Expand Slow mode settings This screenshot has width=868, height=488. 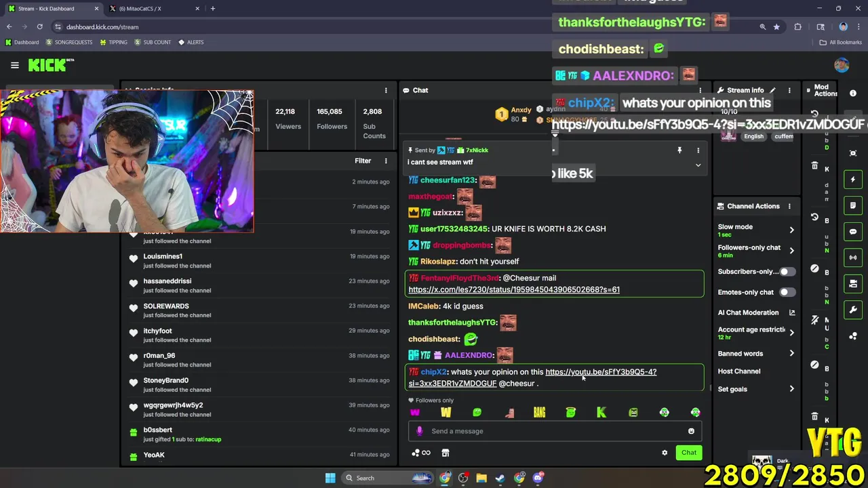(x=791, y=230)
